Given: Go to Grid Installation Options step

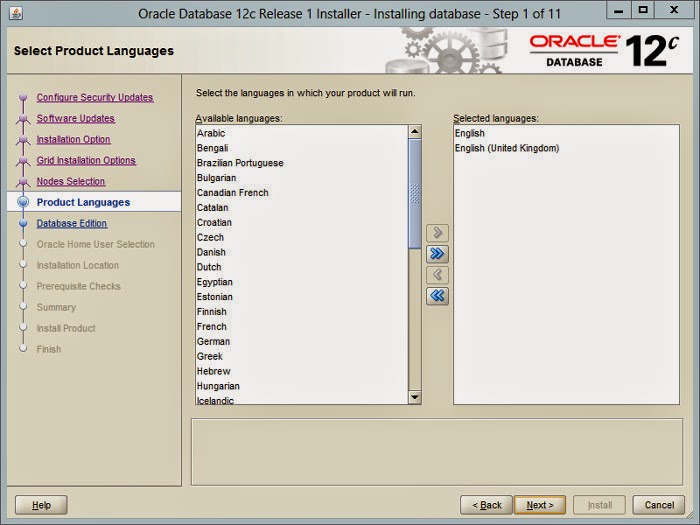Looking at the screenshot, I should (86, 160).
